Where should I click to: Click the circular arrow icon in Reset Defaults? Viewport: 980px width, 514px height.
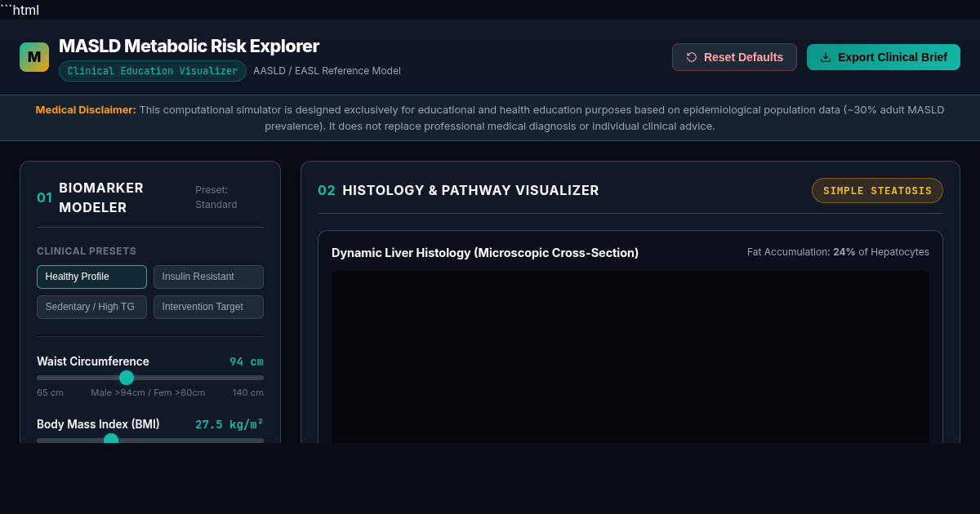coord(692,57)
